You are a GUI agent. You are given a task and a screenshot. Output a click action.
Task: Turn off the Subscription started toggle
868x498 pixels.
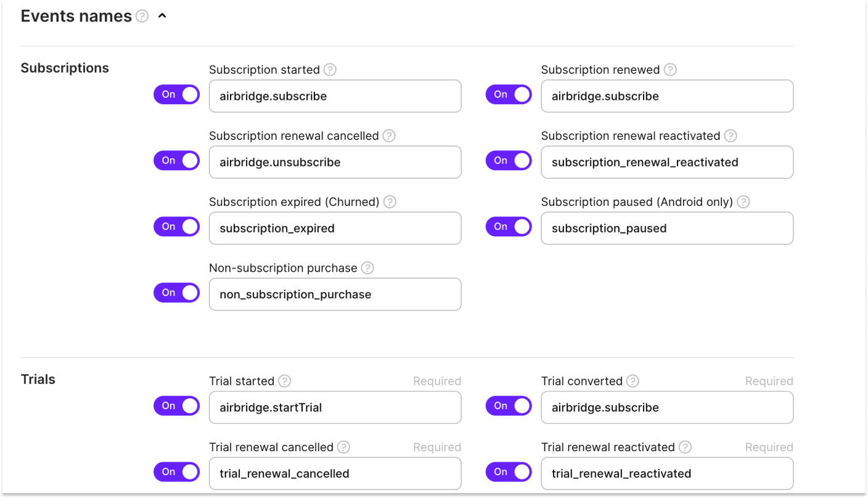coord(177,94)
